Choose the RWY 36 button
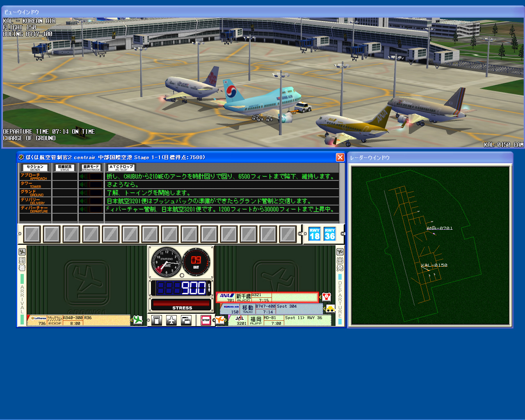 pyautogui.click(x=330, y=234)
